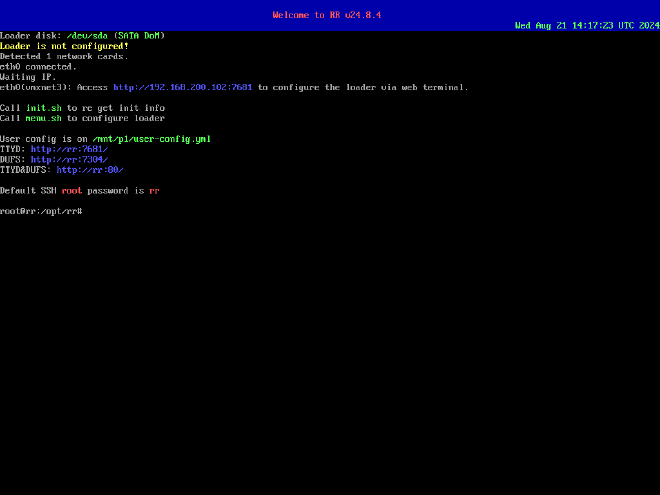Click the 'Loader is not configured!' warning
The image size is (660, 495).
click(64, 46)
